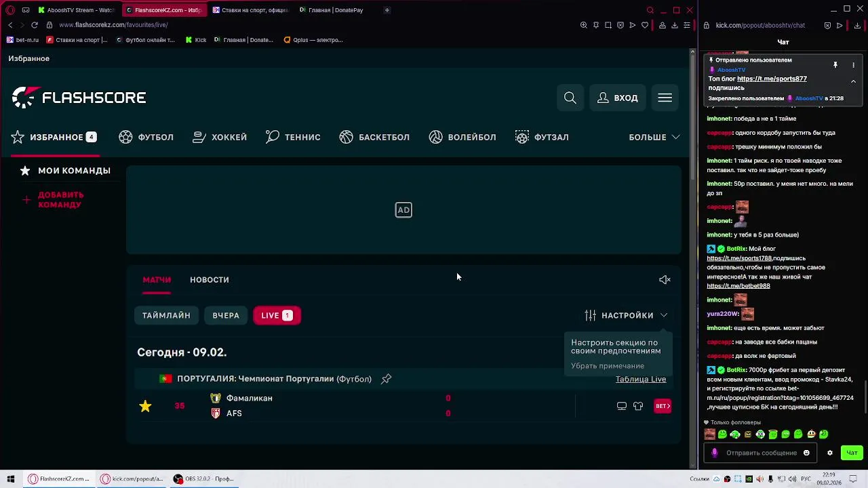Click the heart bookmark icon in toolbar
Image resolution: width=868 pixels, height=488 pixels.
[x=644, y=25]
